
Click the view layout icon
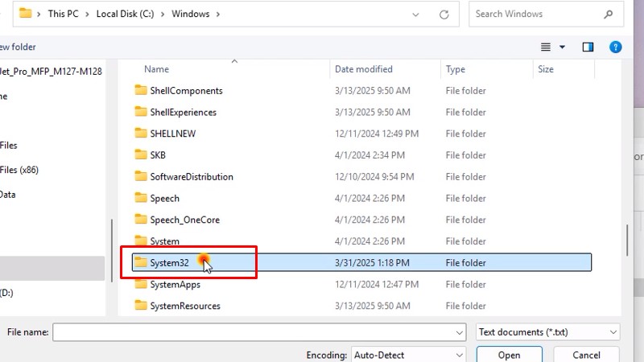546,47
